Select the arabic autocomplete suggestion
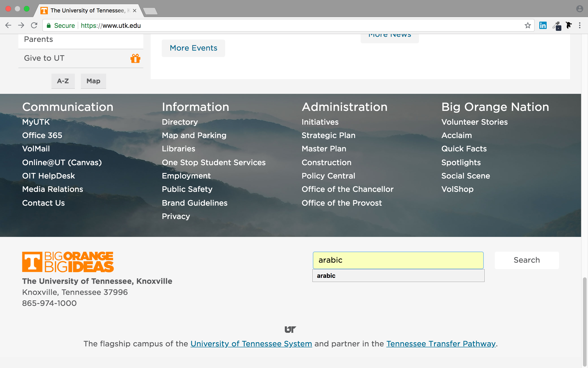This screenshot has width=588, height=368. [399, 276]
